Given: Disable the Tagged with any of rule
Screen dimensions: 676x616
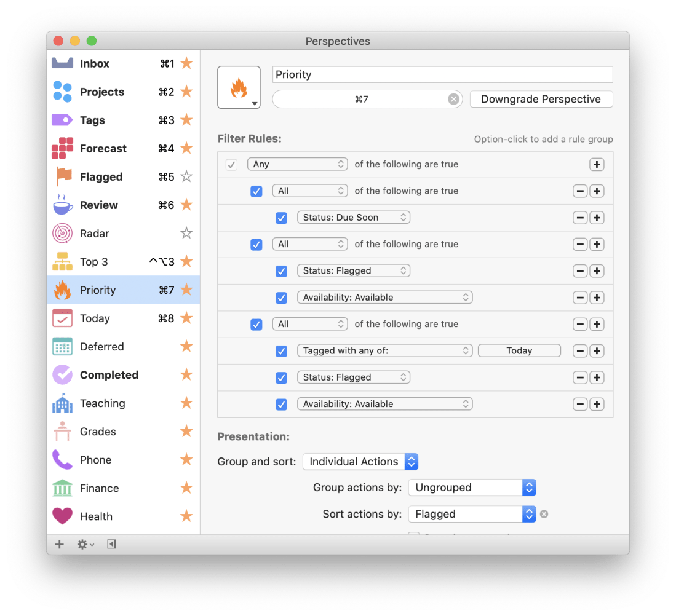Looking at the screenshot, I should click(281, 351).
